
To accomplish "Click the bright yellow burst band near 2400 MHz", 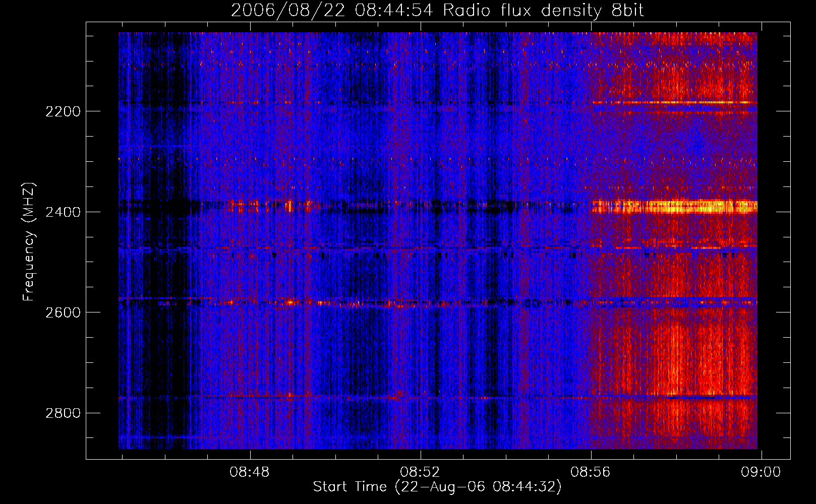I will [674, 207].
